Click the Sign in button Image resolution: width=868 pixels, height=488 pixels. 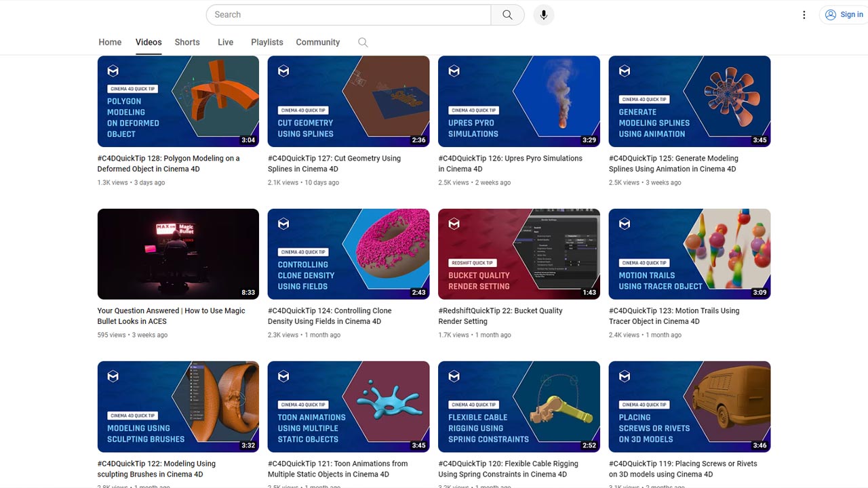point(843,15)
